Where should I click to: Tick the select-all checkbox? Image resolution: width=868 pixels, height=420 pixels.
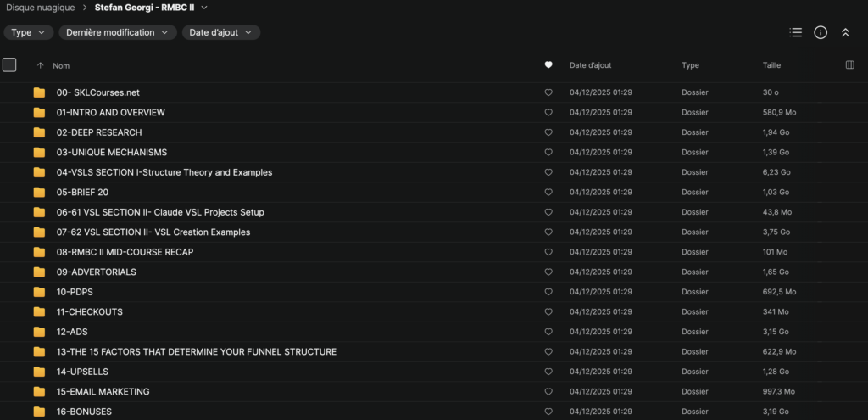(x=9, y=64)
